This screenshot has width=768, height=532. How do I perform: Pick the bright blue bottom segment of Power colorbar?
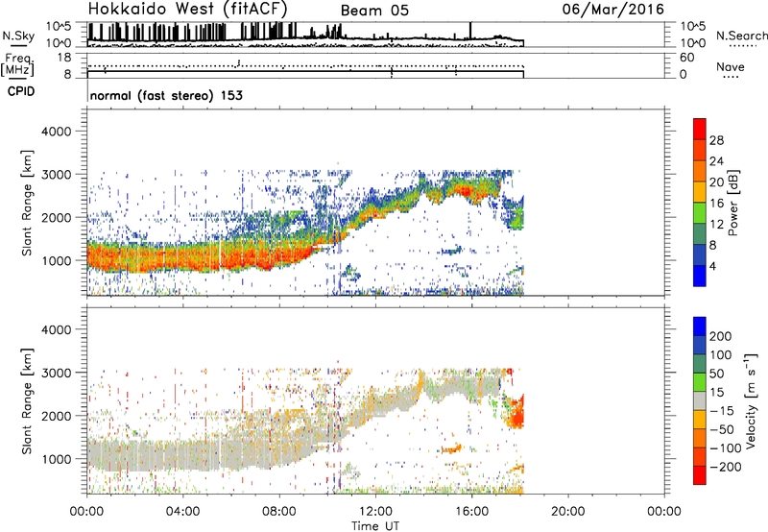click(700, 276)
